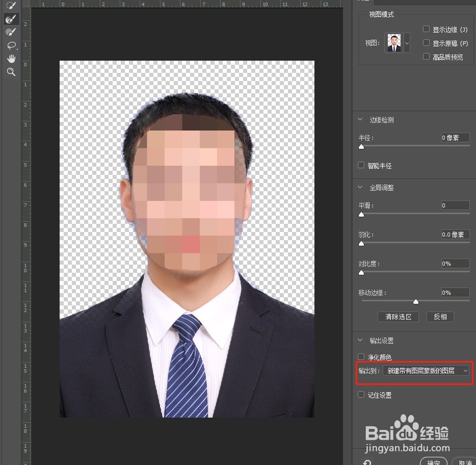Image resolution: width=476 pixels, height=465 pixels.
Task: Select the Quick Selection tool
Action: [x=11, y=6]
